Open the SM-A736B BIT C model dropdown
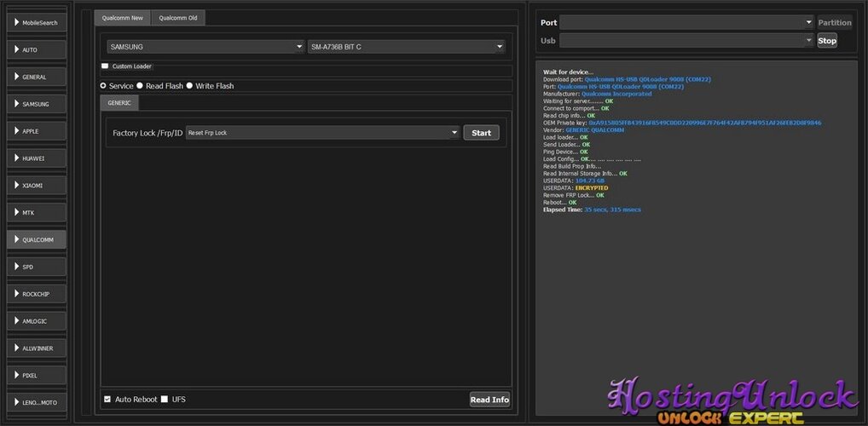 tap(407, 47)
